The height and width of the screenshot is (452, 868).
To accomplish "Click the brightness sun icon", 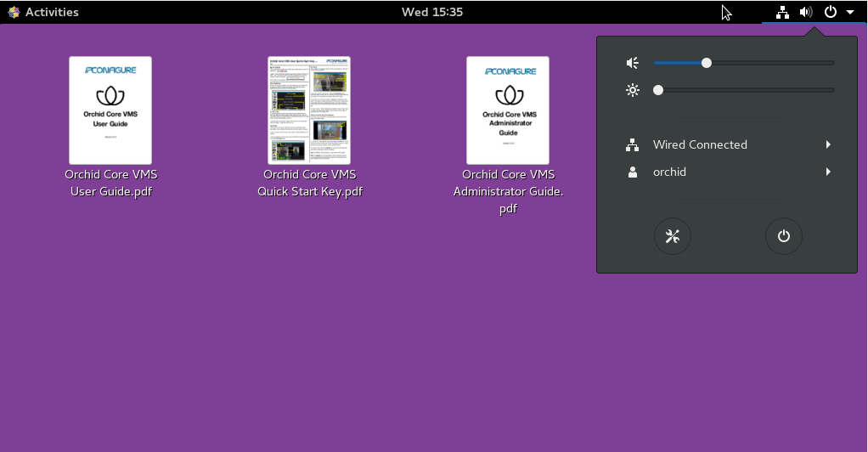I will (632, 90).
